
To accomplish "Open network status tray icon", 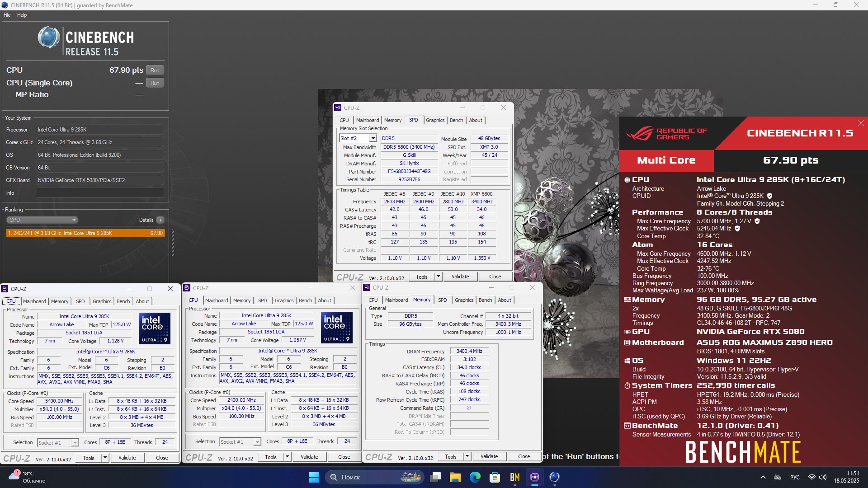I will click(812, 477).
